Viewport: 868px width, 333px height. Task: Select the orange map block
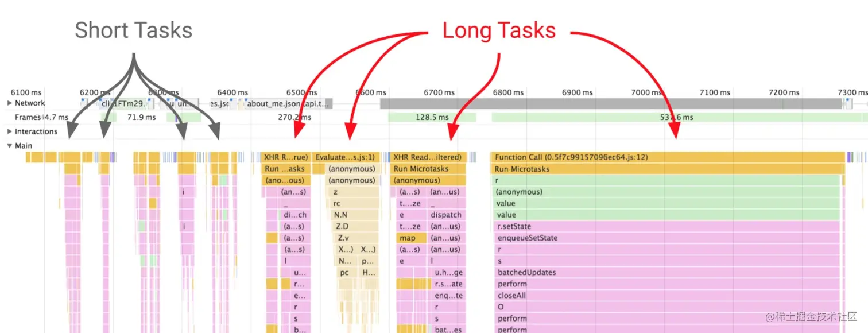(412, 238)
